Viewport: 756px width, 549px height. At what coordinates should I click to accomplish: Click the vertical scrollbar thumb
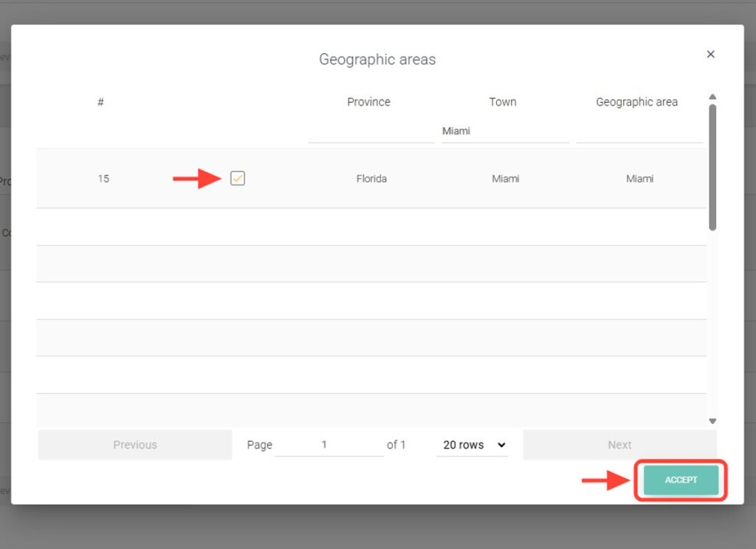[712, 166]
